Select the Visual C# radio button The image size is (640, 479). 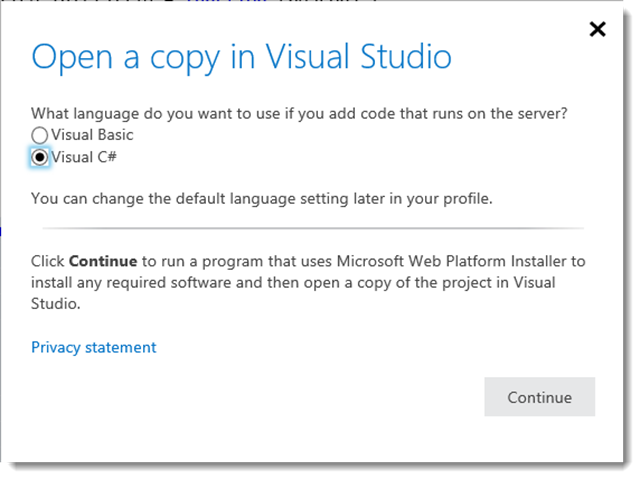coord(40,157)
